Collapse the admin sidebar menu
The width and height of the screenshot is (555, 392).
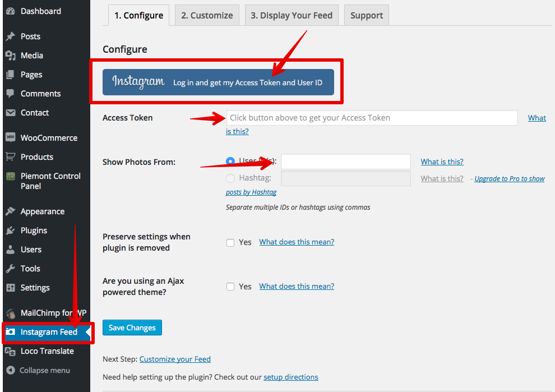tap(38, 370)
